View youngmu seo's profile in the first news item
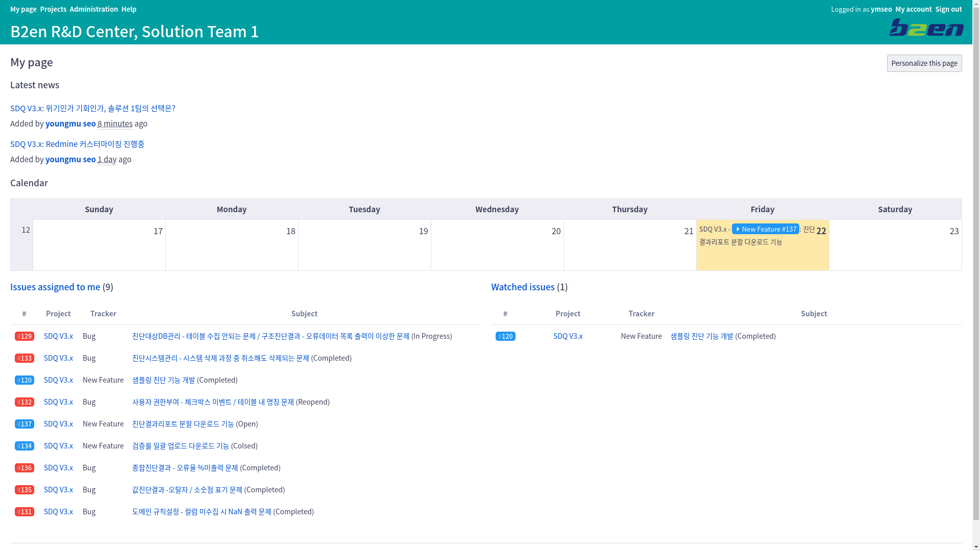The width and height of the screenshot is (980, 551). click(x=70, y=123)
